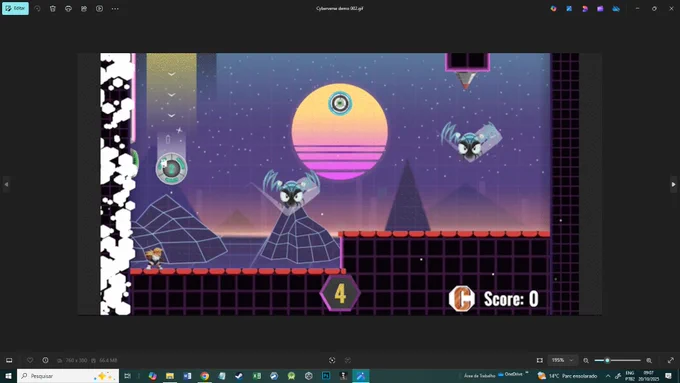Mark image as favorite with heart icon
680x383 pixels.
pos(30,360)
